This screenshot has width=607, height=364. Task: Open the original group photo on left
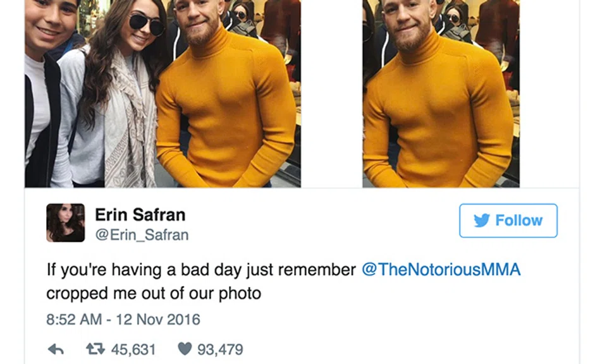[163, 94]
